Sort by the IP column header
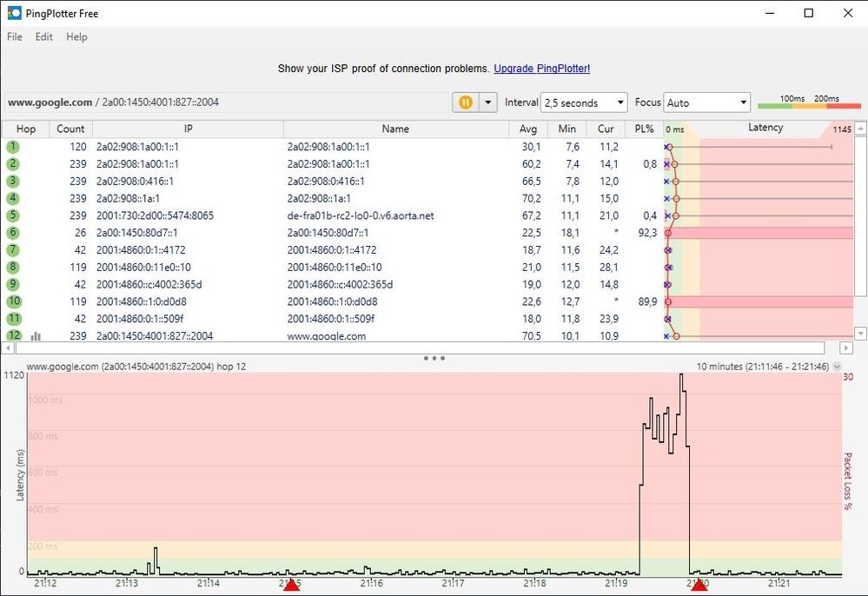 click(188, 129)
